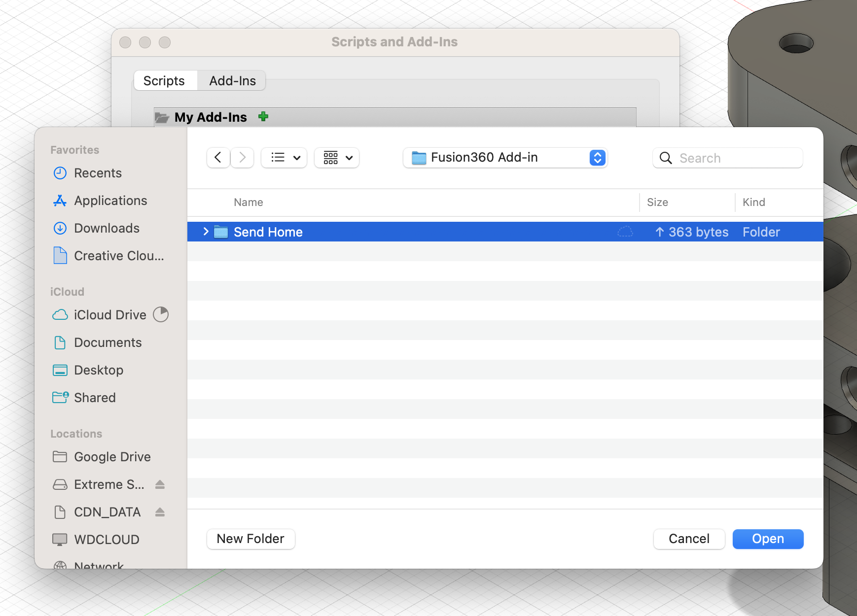
Task: Select the Send Home folder row
Action: pyautogui.click(x=505, y=232)
